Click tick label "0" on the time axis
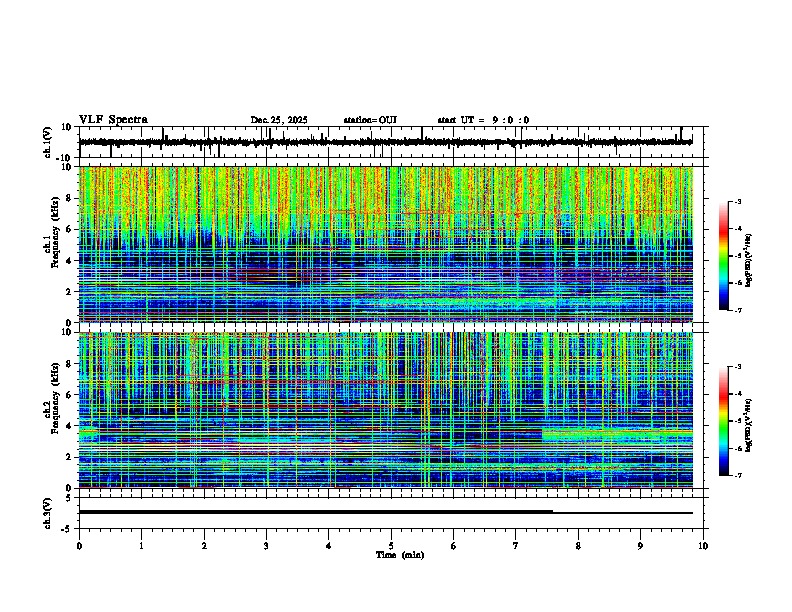 pos(79,546)
